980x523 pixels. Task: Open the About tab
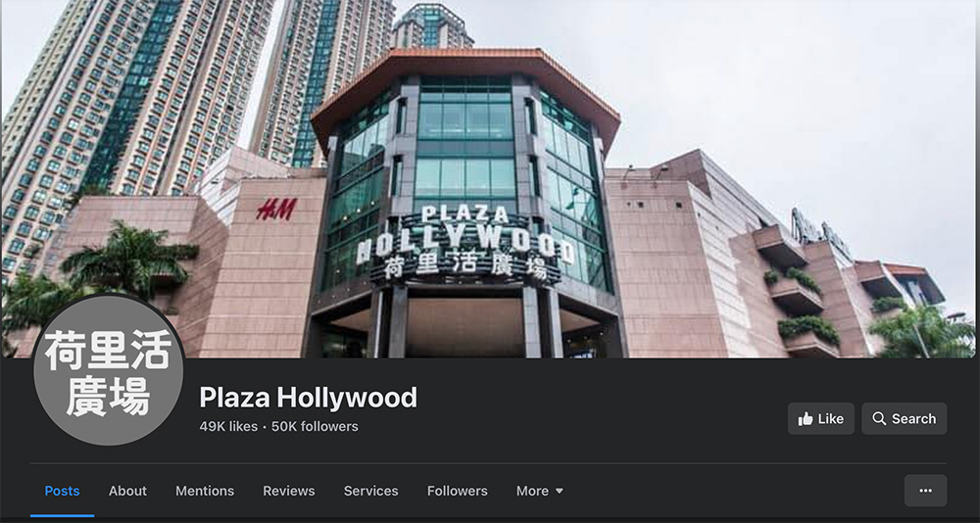coord(127,491)
